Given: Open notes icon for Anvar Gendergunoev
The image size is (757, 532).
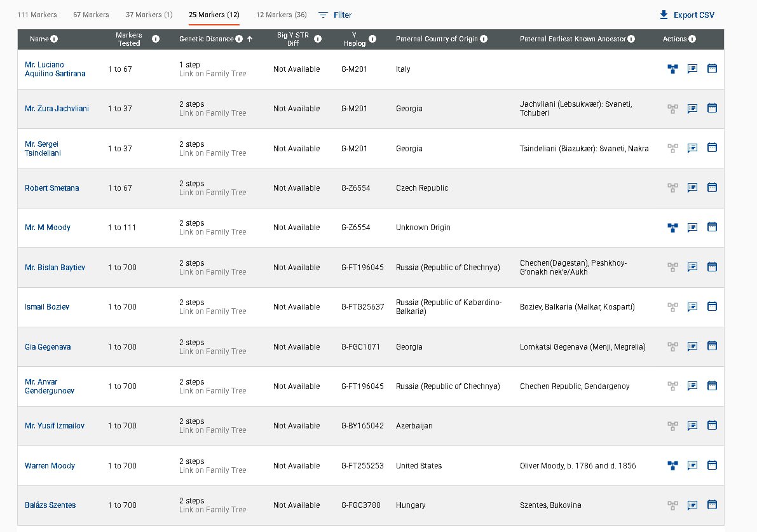Looking at the screenshot, I should click(692, 386).
